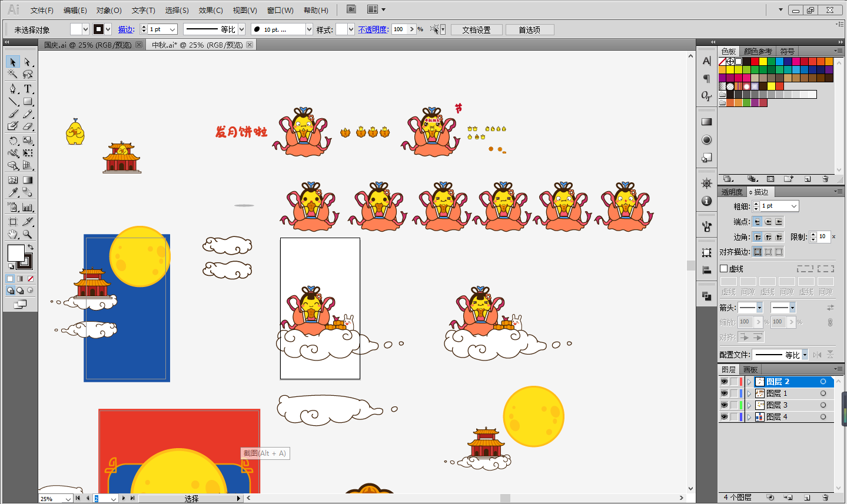Hide layer 图层 2 via eye icon
This screenshot has height=504, width=847.
click(x=724, y=382)
